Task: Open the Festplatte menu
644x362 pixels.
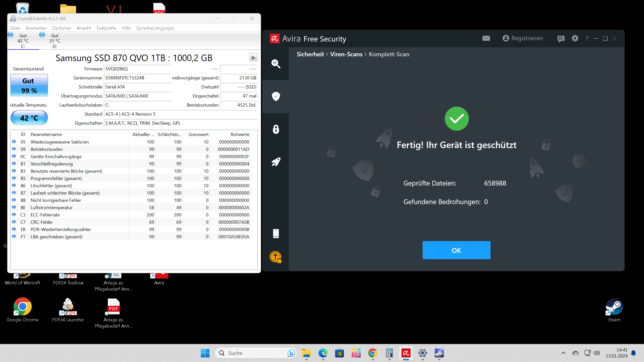Action: pyautogui.click(x=106, y=28)
